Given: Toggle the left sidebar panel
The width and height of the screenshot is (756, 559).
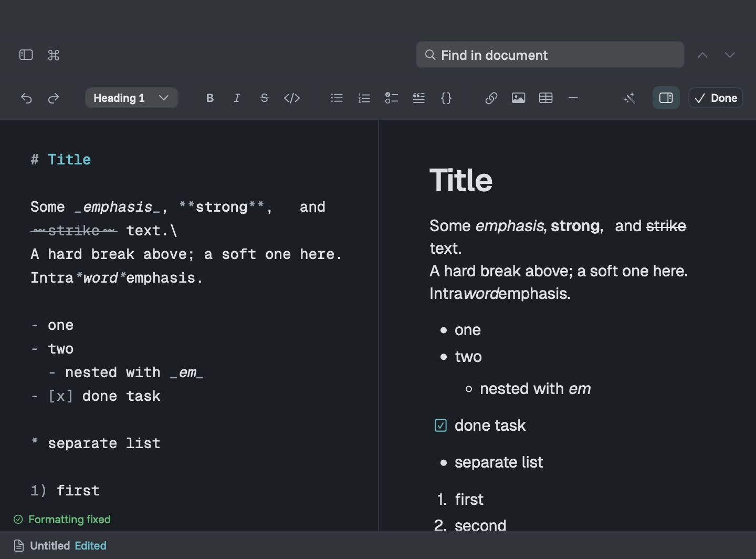Looking at the screenshot, I should 26,55.
